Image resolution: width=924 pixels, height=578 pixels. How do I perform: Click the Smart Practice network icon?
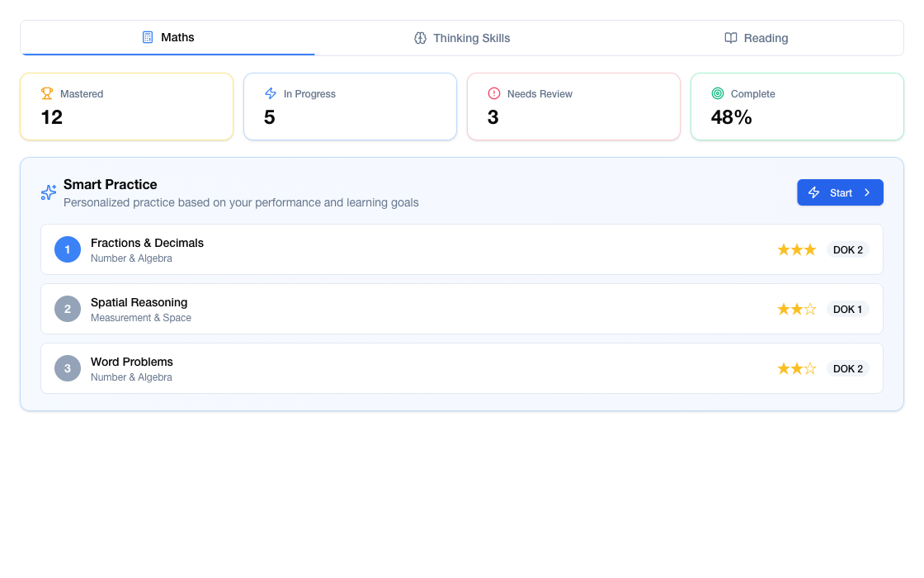coord(48,192)
